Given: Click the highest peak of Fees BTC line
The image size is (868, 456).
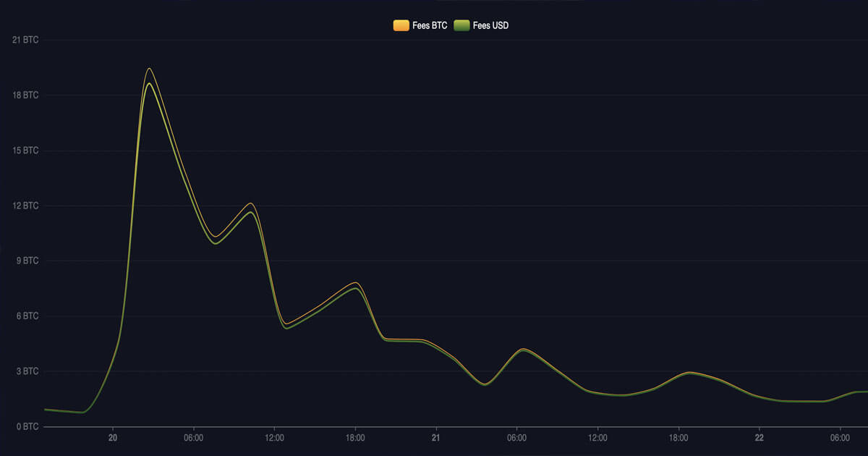Looking at the screenshot, I should coord(149,69).
